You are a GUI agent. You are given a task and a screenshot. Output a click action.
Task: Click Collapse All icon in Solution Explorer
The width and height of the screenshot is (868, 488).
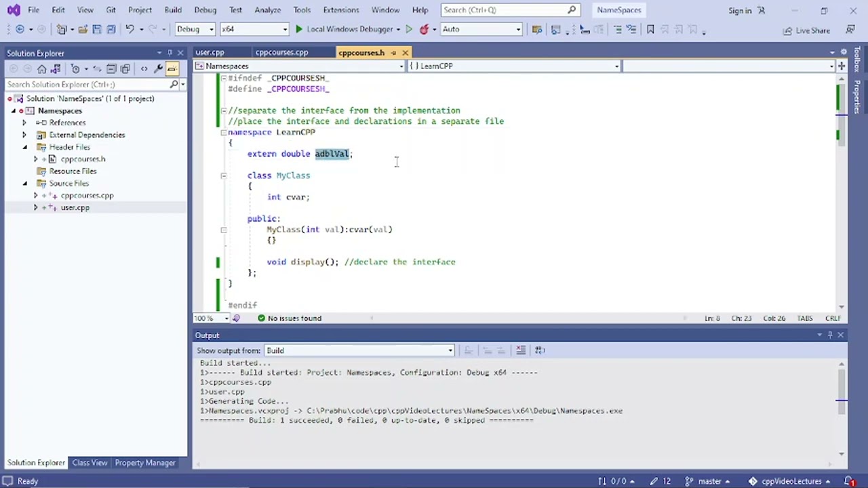pyautogui.click(x=111, y=68)
